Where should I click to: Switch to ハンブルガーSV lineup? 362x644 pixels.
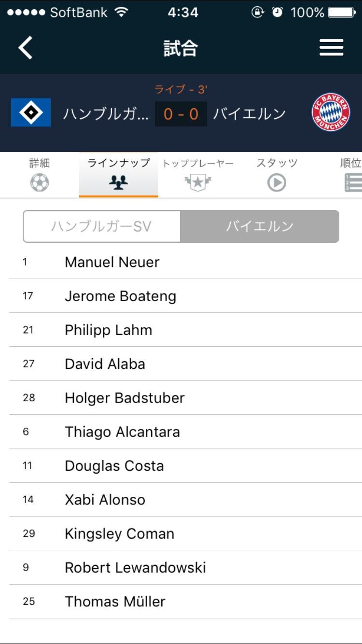(101, 226)
